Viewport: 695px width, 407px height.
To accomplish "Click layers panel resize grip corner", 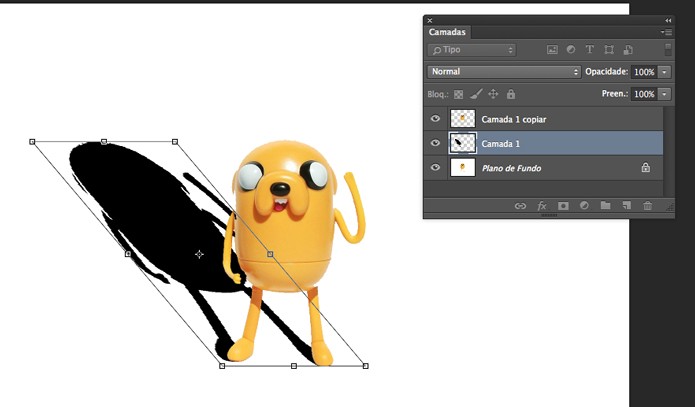I will pos(670,207).
